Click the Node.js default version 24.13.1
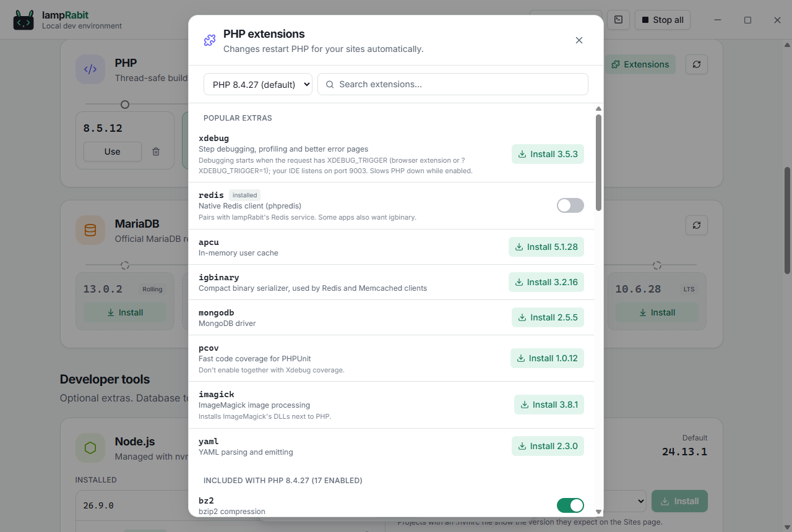Screen dimensions: 792x532 [x=684, y=452]
